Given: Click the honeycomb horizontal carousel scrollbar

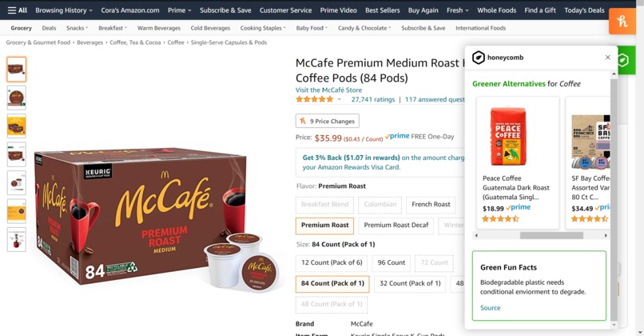Looking at the screenshot, I should (551, 235).
